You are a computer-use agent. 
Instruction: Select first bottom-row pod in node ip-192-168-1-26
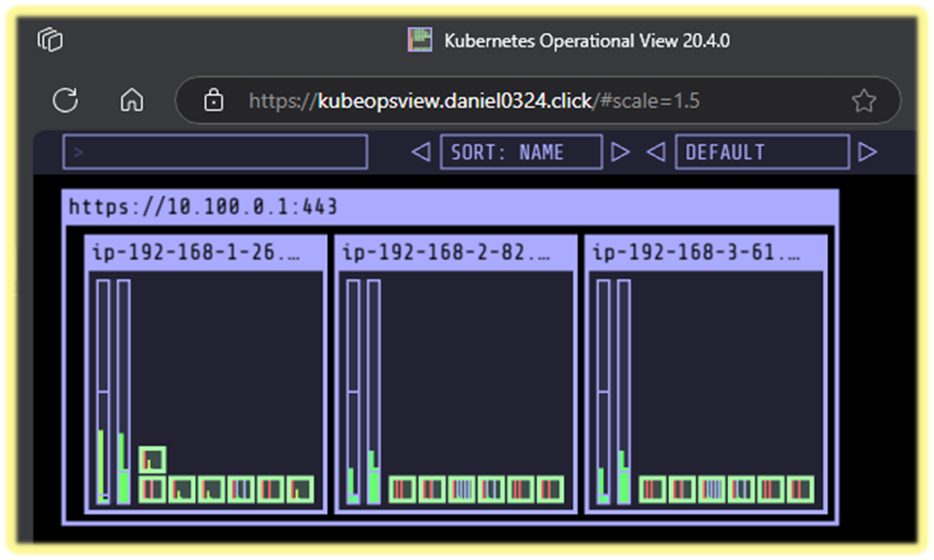152,490
